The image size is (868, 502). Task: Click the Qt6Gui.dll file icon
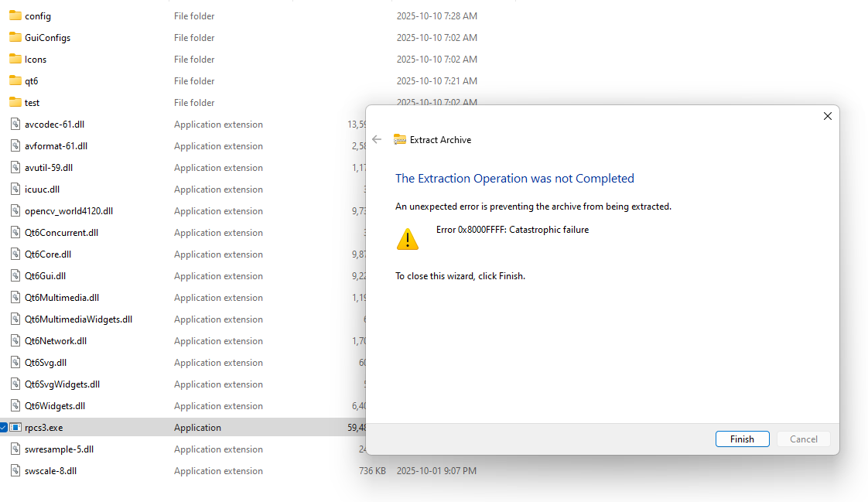pyautogui.click(x=15, y=275)
